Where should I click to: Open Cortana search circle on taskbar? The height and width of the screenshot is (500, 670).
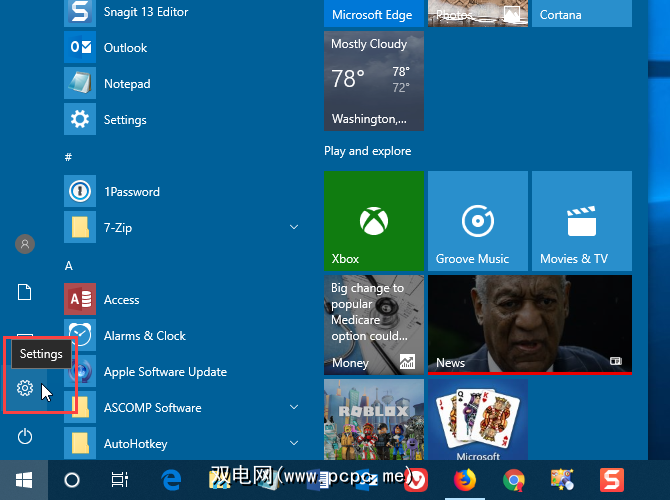coord(72,480)
